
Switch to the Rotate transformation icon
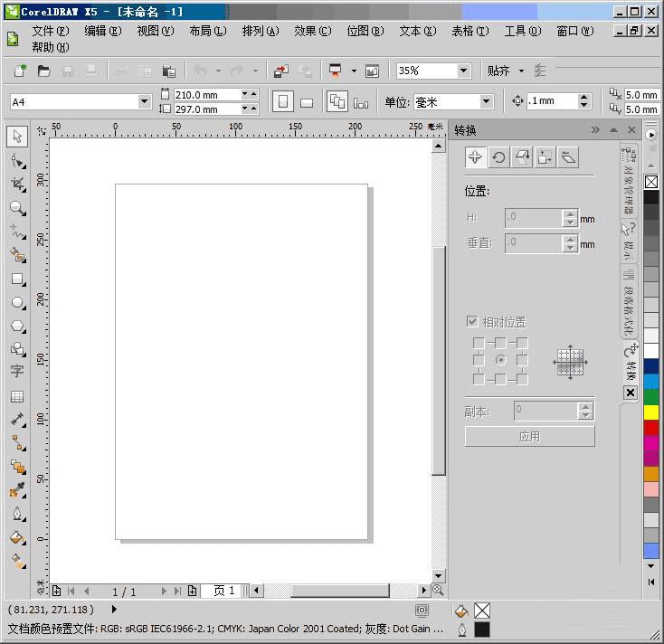tap(498, 157)
